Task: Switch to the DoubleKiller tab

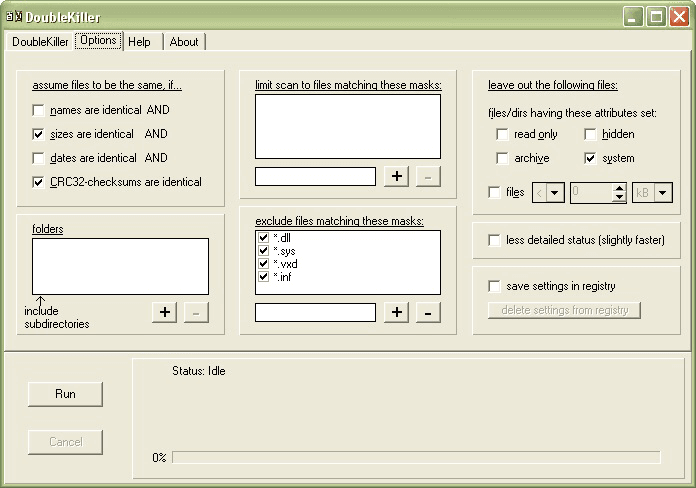Action: (x=39, y=42)
